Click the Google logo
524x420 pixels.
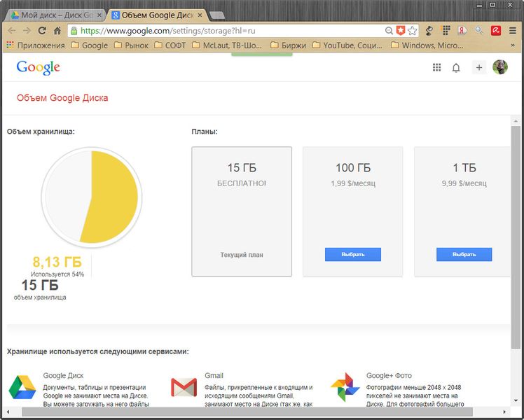point(38,68)
